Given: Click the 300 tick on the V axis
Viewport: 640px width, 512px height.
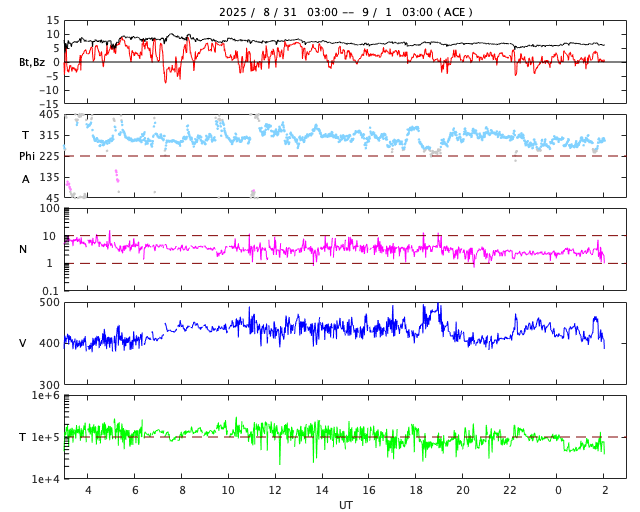Looking at the screenshot, I should coord(49,385).
